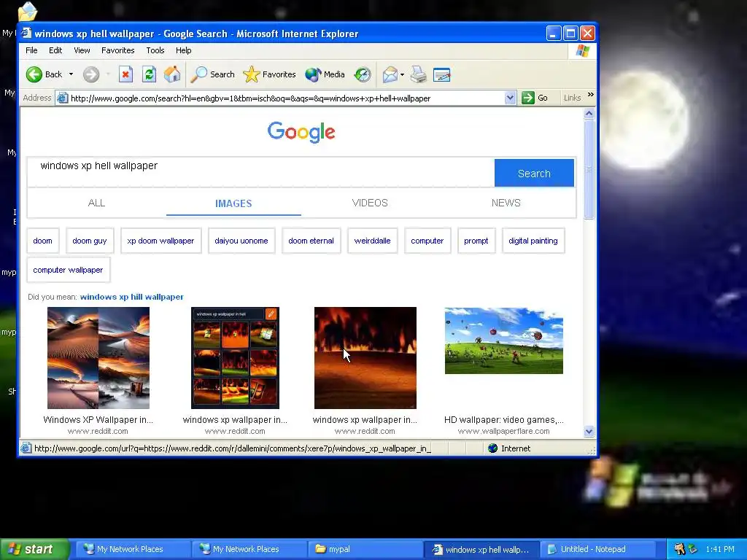Click the Internet Explorer title bar icon

26,34
